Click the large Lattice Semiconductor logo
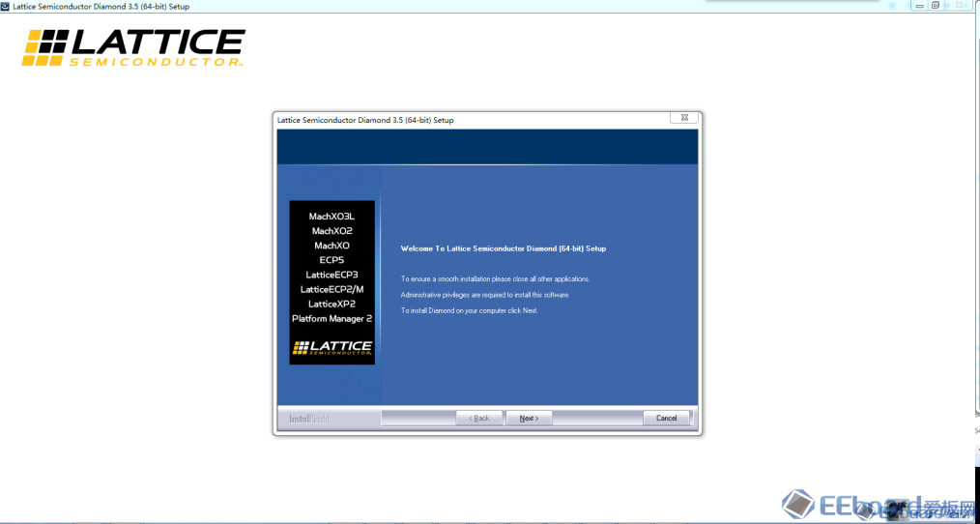 (x=133, y=47)
